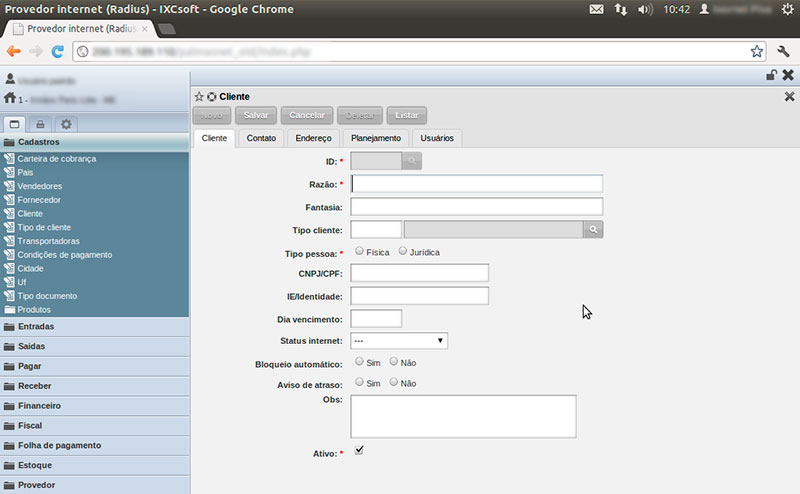
Task: Open the mail indicator in the top panel
Action: pos(596,9)
